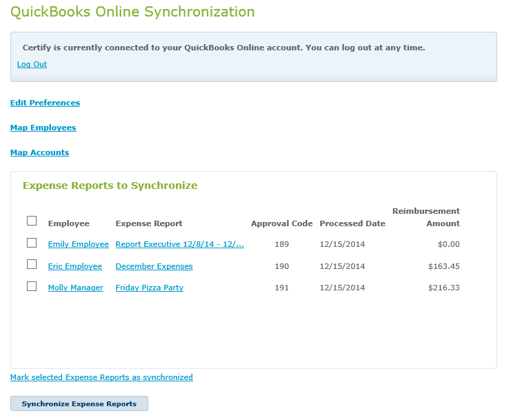509x420 pixels.
Task: Open the Report Executive 12/8/14 expense report
Action: (180, 244)
